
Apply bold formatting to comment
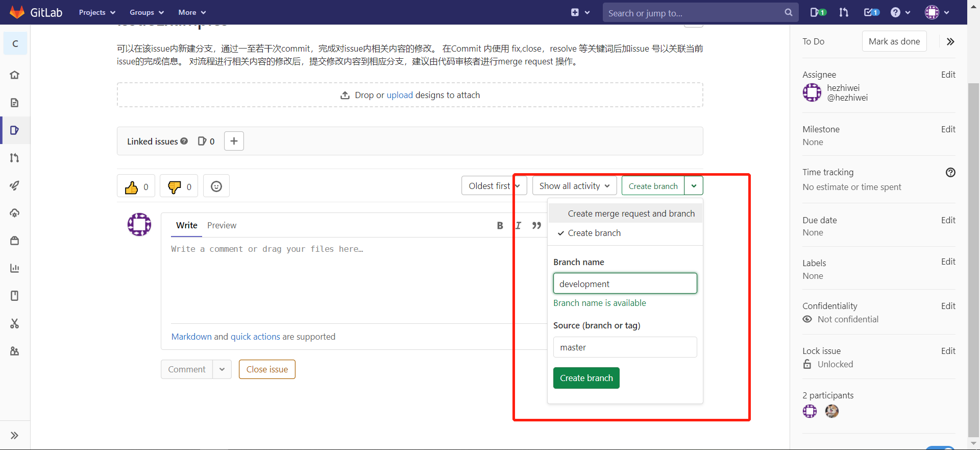coord(500,225)
